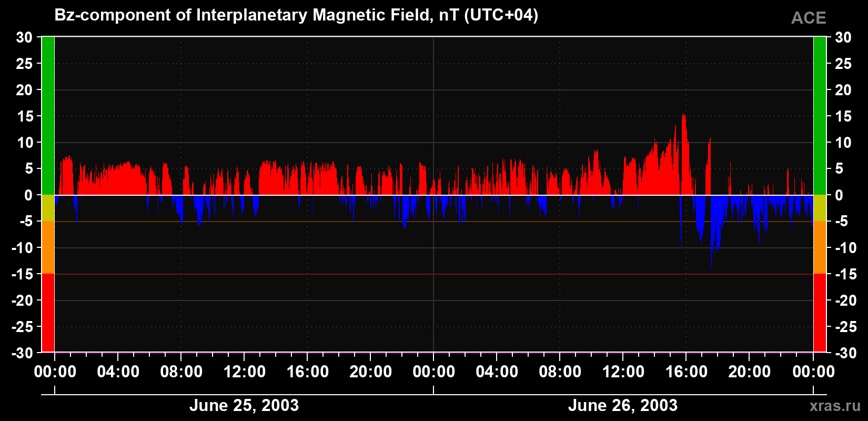Screen dimensions: 868x421
Task: Click the '-30' label on the left axis
Action: pos(22,353)
